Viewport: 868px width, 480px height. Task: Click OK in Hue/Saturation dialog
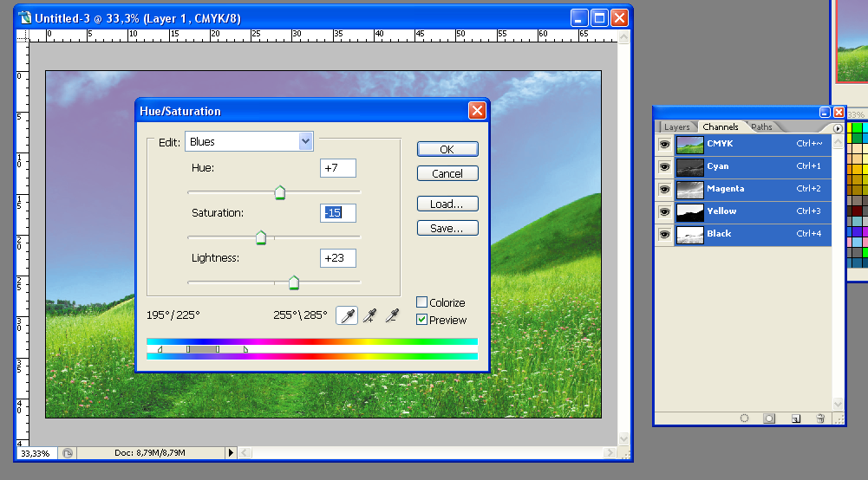[447, 149]
